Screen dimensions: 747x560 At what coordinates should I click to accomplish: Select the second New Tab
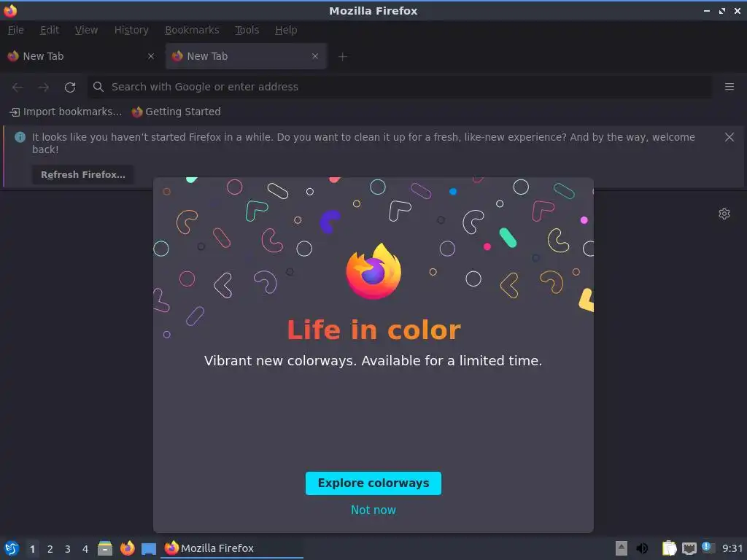click(x=246, y=56)
